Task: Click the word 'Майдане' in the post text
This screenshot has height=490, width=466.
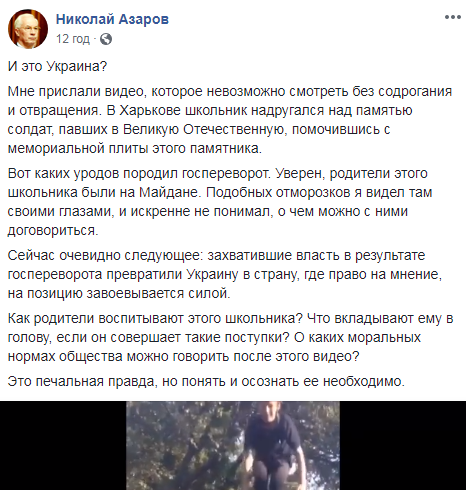Action: click(168, 192)
